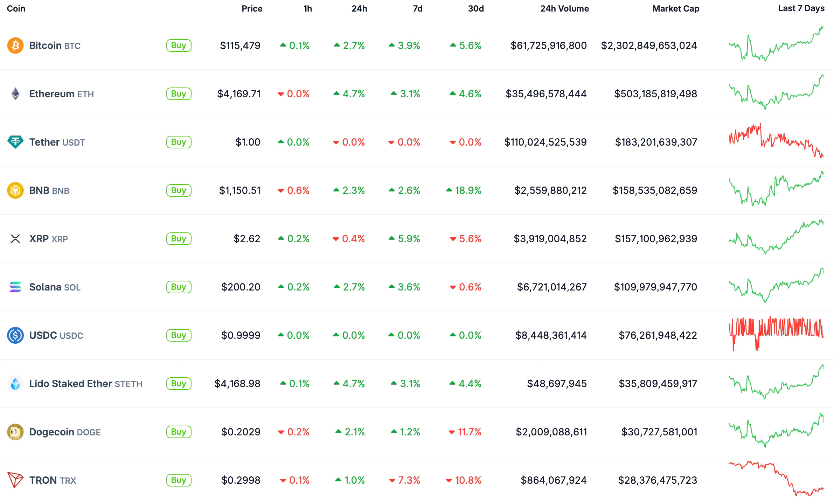Open Tether's red 7-day sparkline chart

(776, 141)
